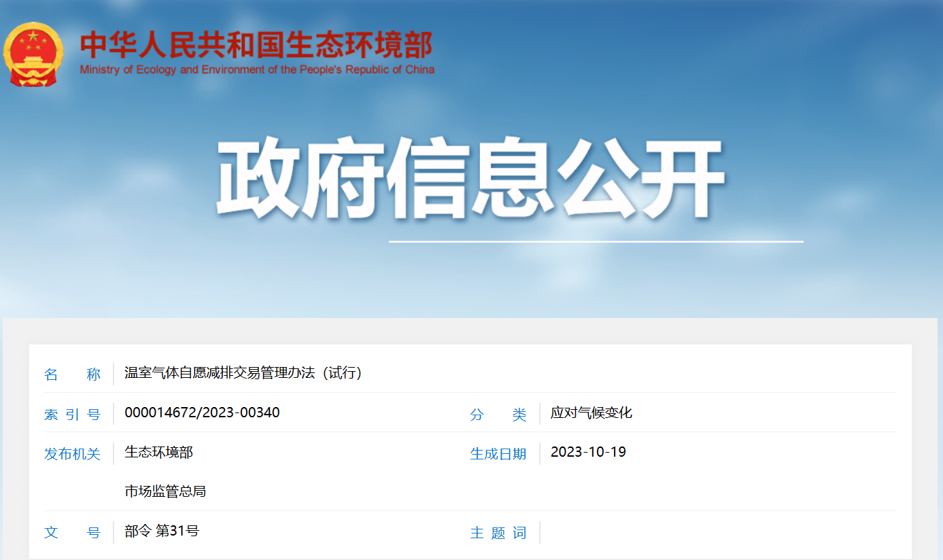This screenshot has height=560, width=943.
Task: Select the 文号 field label
Action: point(72,532)
